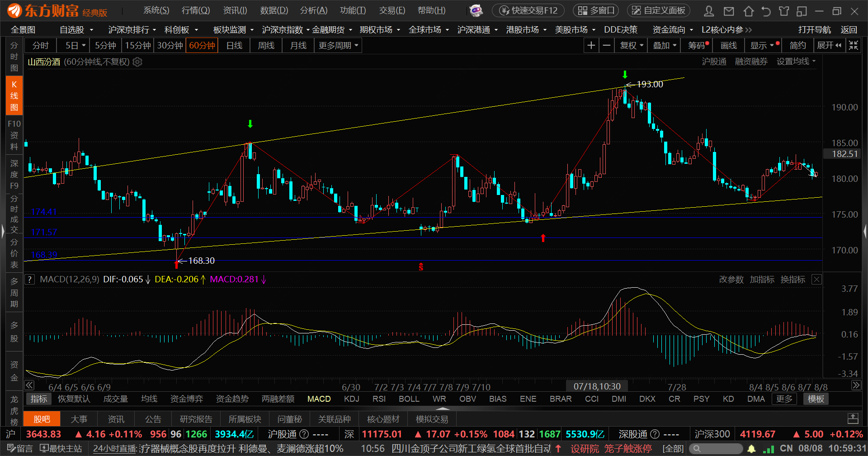The height and width of the screenshot is (456, 868).
Task: Click the export panel icon at right
Action: point(853,419)
